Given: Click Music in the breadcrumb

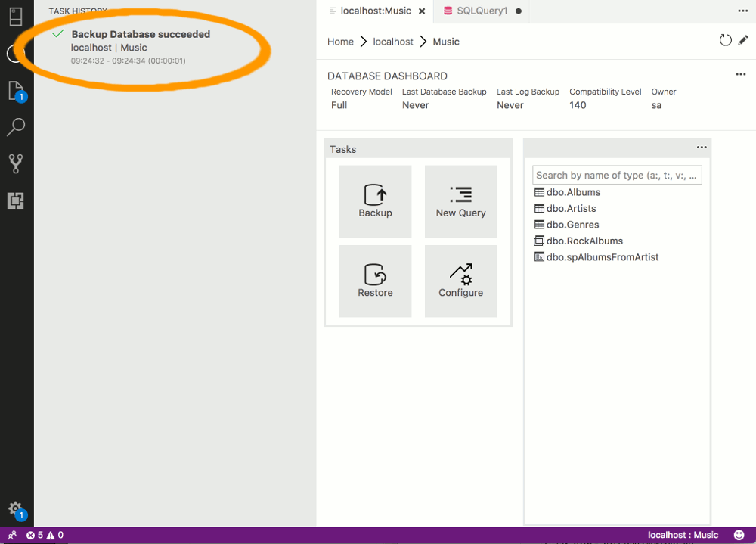Looking at the screenshot, I should tap(446, 42).
